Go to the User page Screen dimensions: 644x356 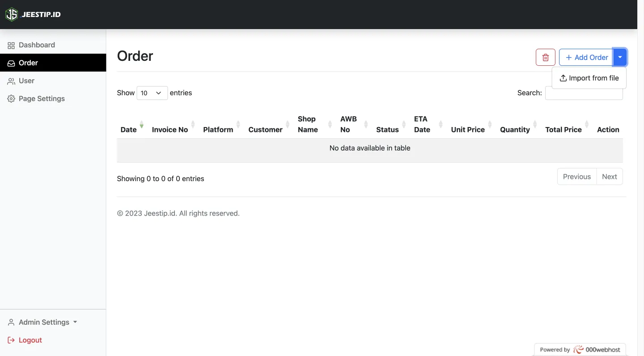[53, 81]
